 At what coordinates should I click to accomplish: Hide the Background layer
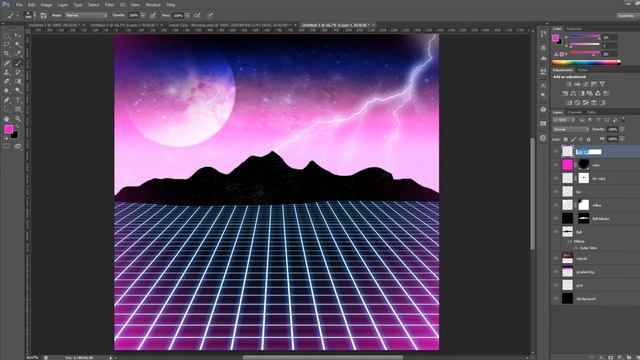(x=556, y=299)
